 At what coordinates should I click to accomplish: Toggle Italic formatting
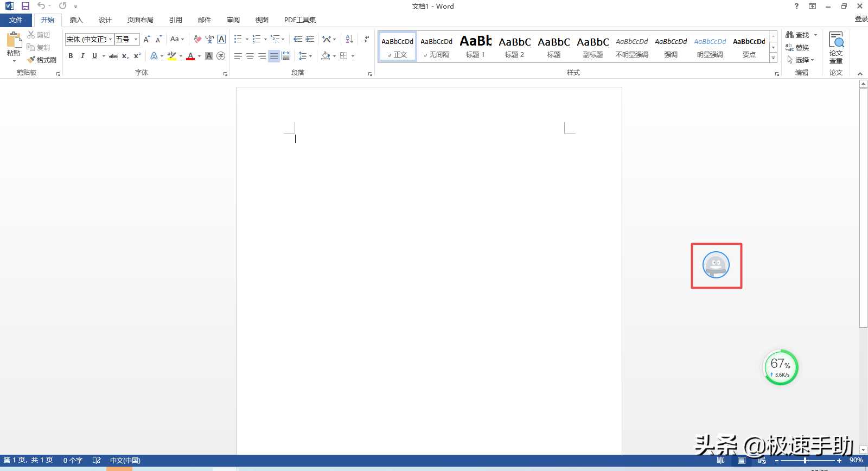pos(82,56)
